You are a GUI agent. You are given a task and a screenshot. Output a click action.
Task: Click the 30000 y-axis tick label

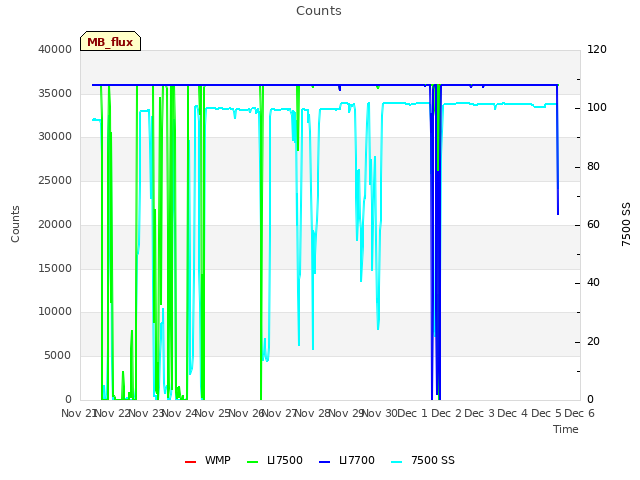(55, 136)
